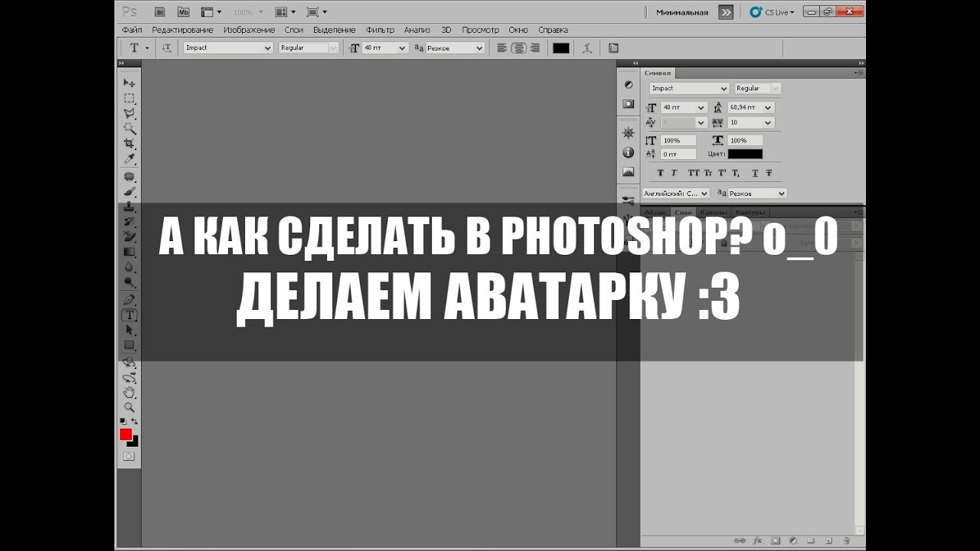
Task: Launch Adobe Bridge with Br icon
Action: 159,12
